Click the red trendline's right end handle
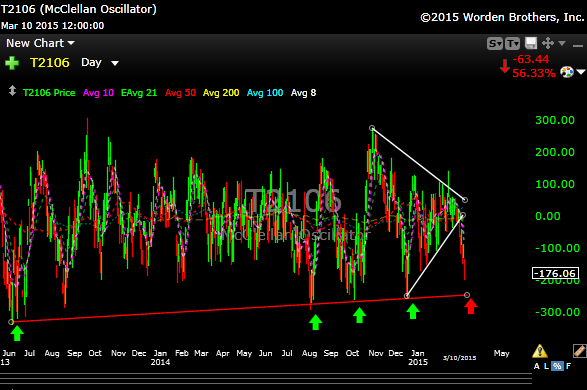This screenshot has height=390, width=587. point(467,295)
